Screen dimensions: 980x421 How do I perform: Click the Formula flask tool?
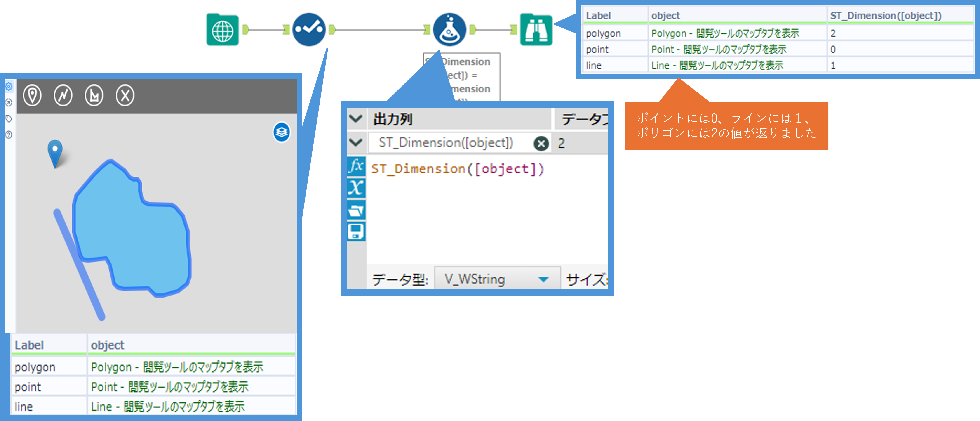449,30
